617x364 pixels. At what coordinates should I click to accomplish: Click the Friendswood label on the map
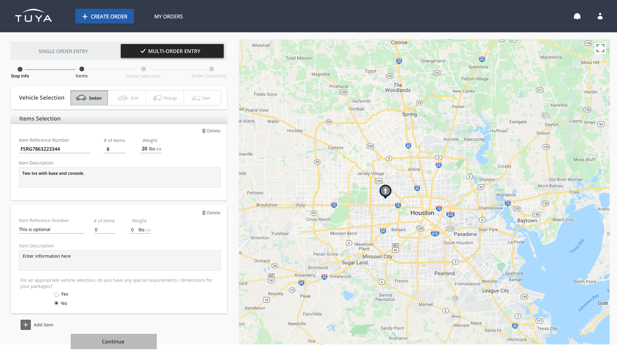[467, 284]
